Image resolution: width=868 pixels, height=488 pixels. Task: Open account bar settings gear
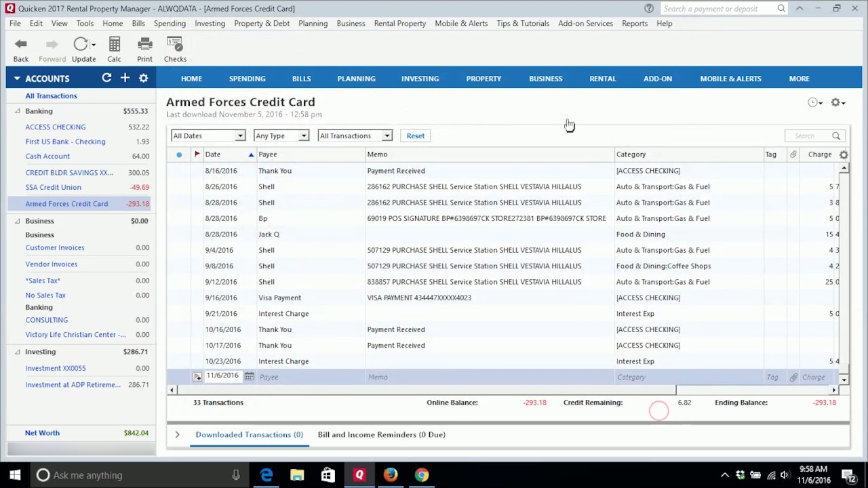144,78
